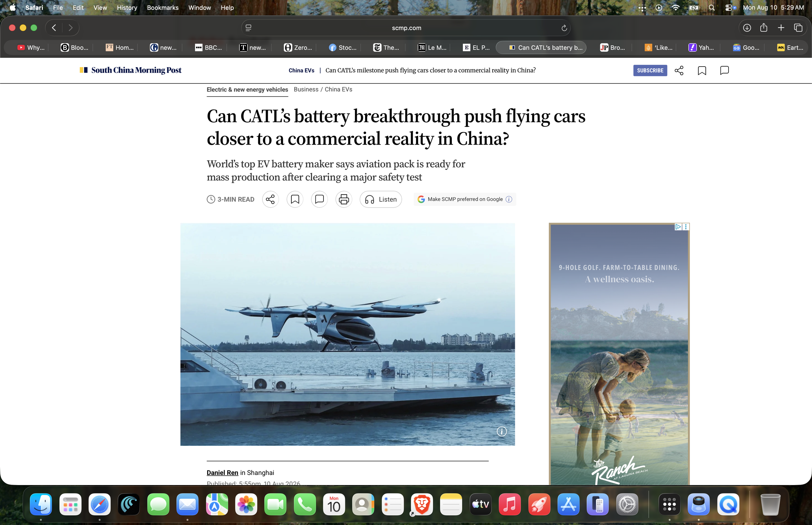This screenshot has height=525, width=812.
Task: Click the Listen audio button
Action: tap(381, 199)
